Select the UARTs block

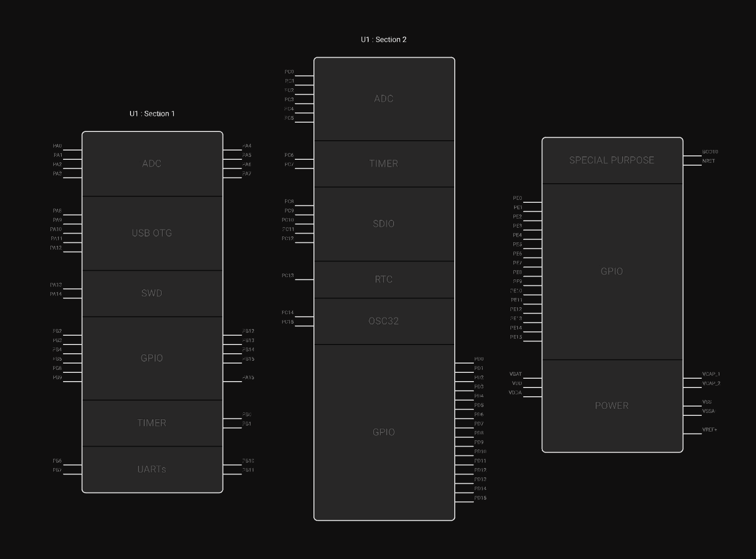point(152,469)
